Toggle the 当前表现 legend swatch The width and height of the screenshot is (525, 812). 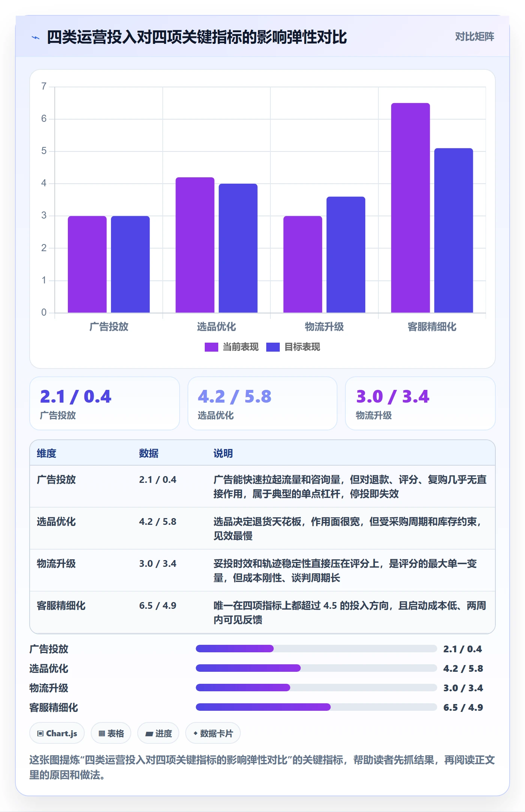211,347
